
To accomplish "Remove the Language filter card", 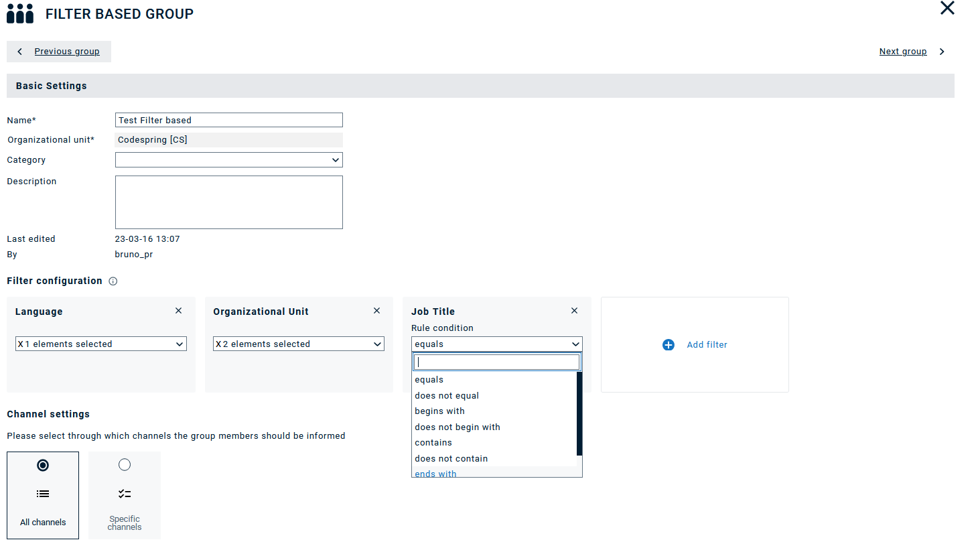I will point(179,311).
